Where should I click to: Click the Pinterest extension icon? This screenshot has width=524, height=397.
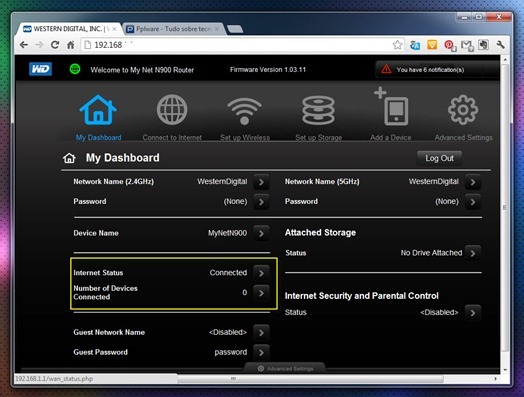pyautogui.click(x=449, y=45)
